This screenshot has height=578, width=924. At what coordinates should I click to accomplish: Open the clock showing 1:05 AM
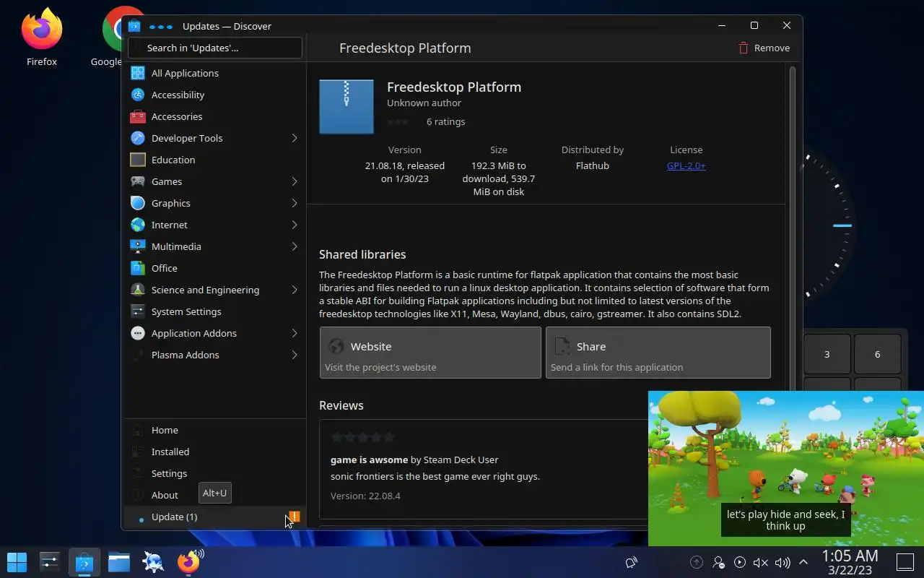[x=850, y=562]
